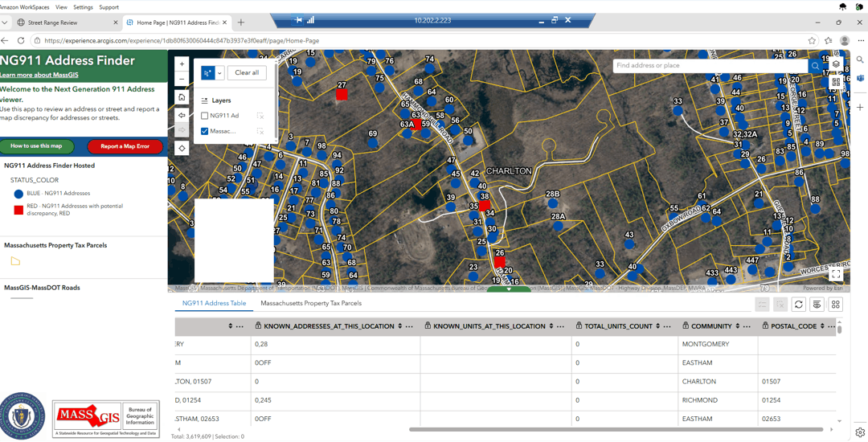Click show/hide columns table icon

click(x=817, y=305)
